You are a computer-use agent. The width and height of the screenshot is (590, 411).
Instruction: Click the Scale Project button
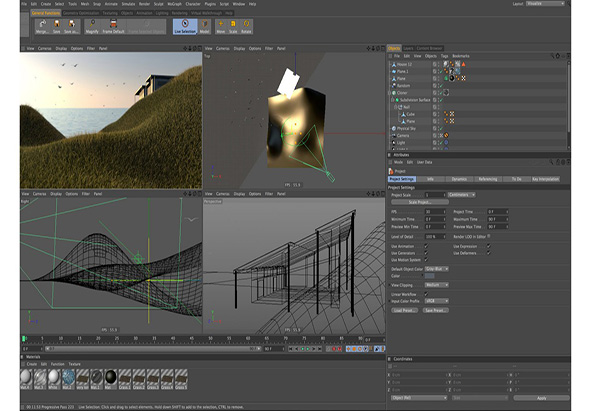pos(420,202)
